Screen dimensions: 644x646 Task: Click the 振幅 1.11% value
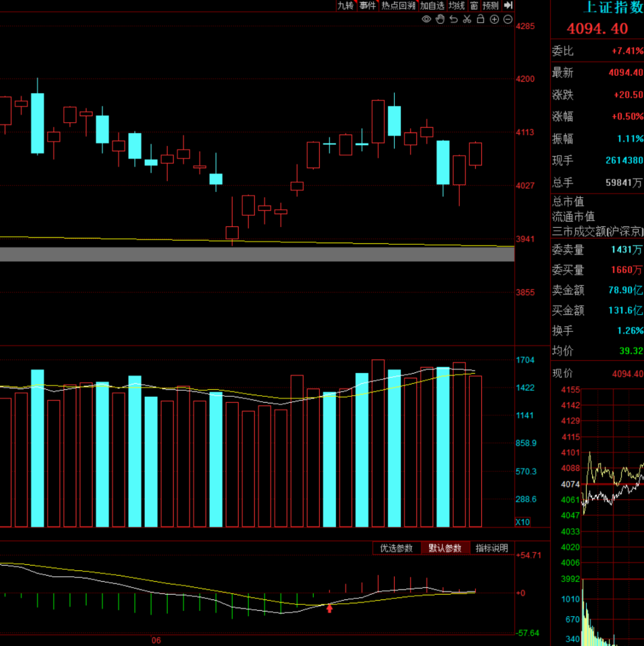630,139
